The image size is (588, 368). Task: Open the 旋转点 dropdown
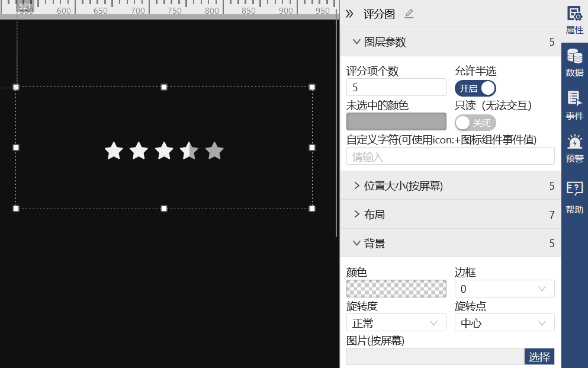tap(505, 322)
